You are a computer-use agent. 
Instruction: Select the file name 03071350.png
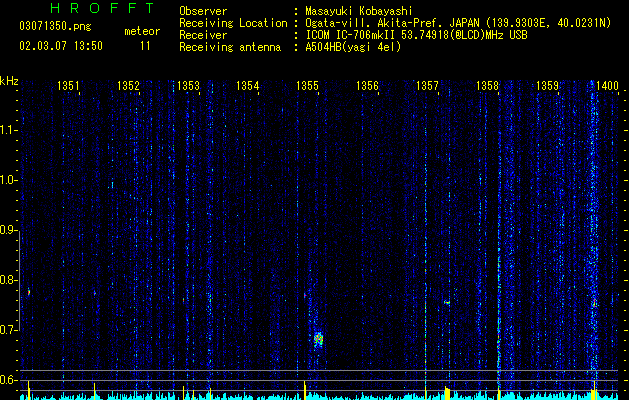55,27
